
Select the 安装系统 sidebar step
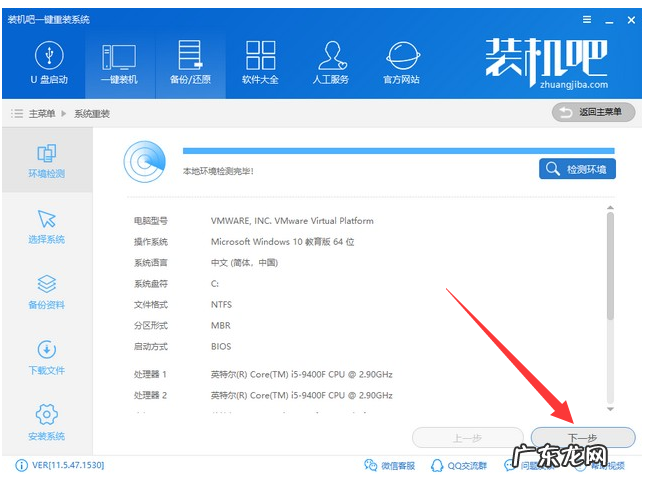point(47,423)
